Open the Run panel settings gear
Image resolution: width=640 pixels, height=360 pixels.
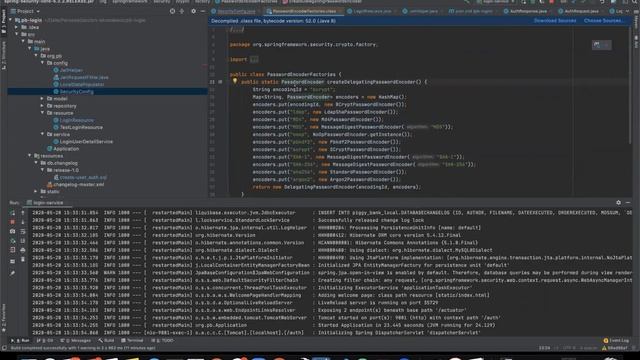[x=618, y=202]
